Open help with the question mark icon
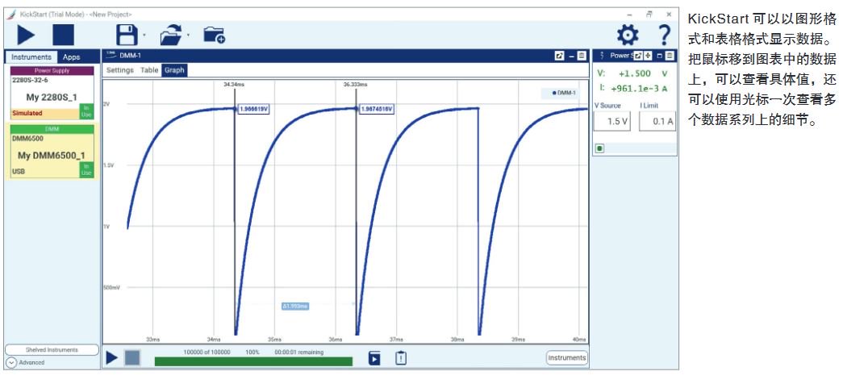 pos(664,35)
